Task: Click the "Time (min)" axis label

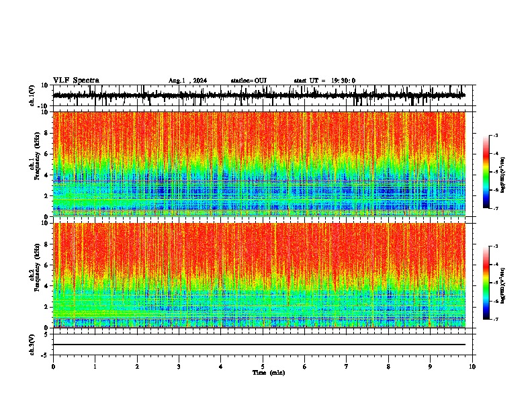Action: [269, 373]
